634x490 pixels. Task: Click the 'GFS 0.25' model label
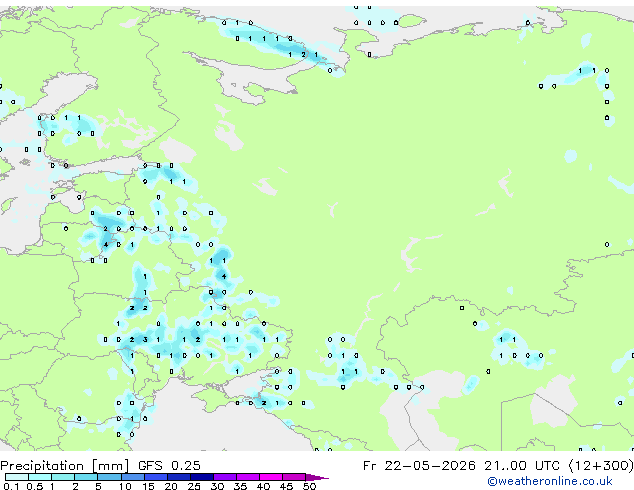click(169, 466)
